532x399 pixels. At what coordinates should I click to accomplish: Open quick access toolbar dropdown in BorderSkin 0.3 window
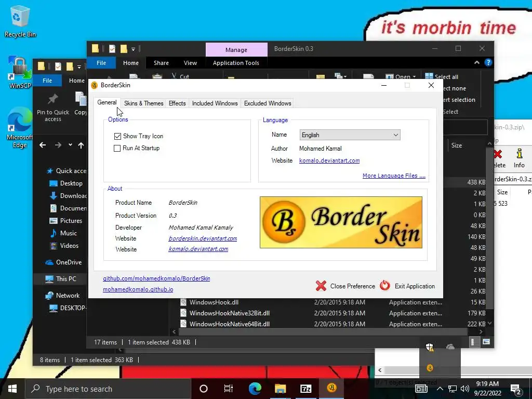point(134,49)
